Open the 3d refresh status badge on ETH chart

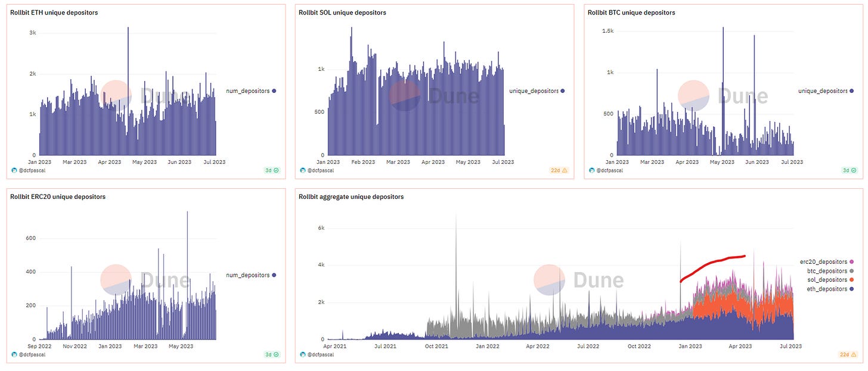[273, 170]
